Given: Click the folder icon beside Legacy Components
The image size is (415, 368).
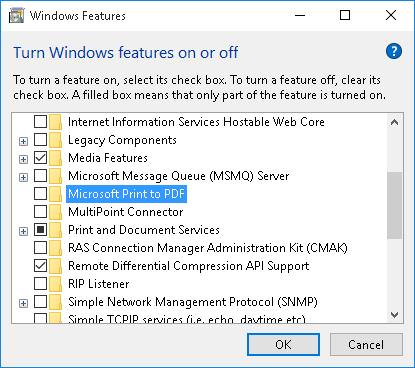Looking at the screenshot, I should click(56, 140).
